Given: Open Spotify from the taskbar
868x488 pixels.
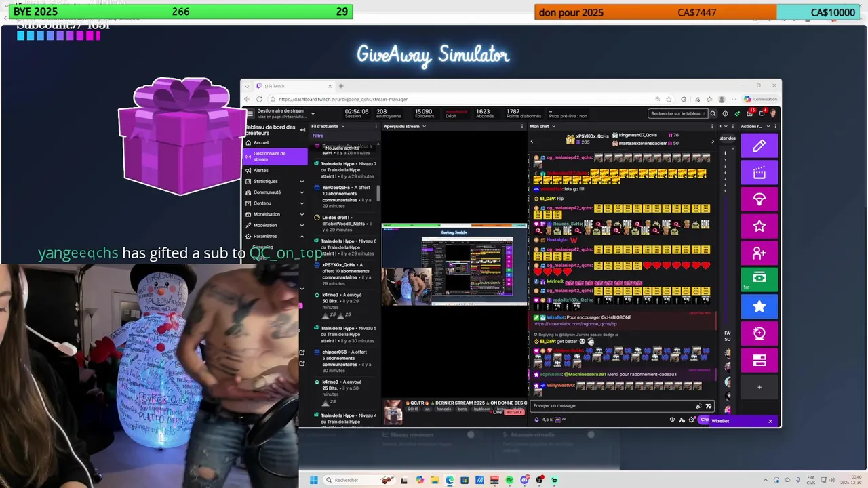Looking at the screenshot, I should [x=509, y=480].
